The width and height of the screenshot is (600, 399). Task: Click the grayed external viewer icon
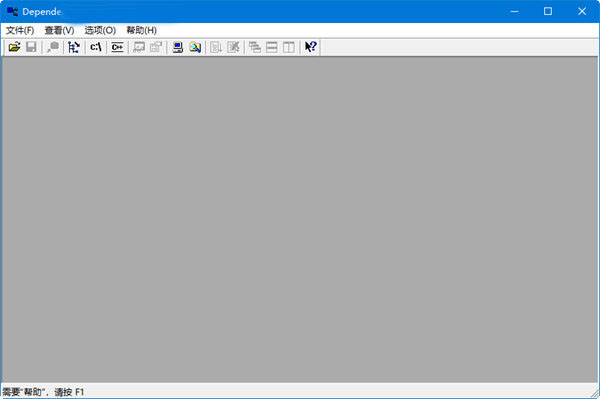[139, 47]
